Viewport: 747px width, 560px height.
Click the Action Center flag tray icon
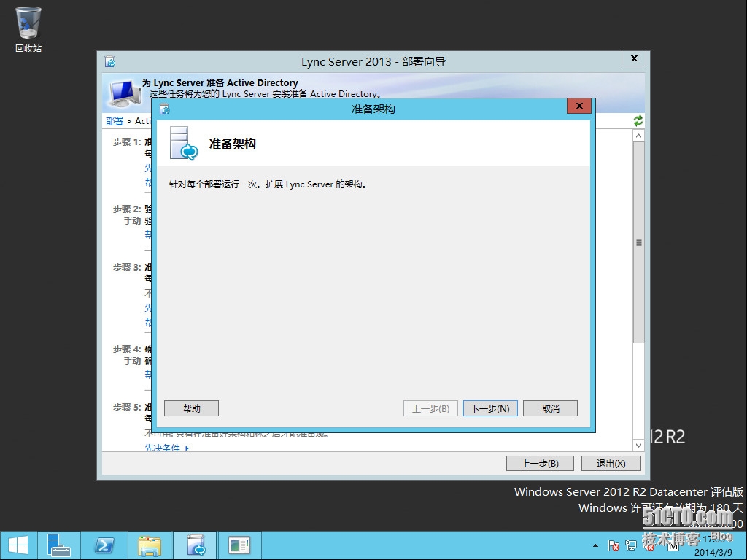click(613, 545)
